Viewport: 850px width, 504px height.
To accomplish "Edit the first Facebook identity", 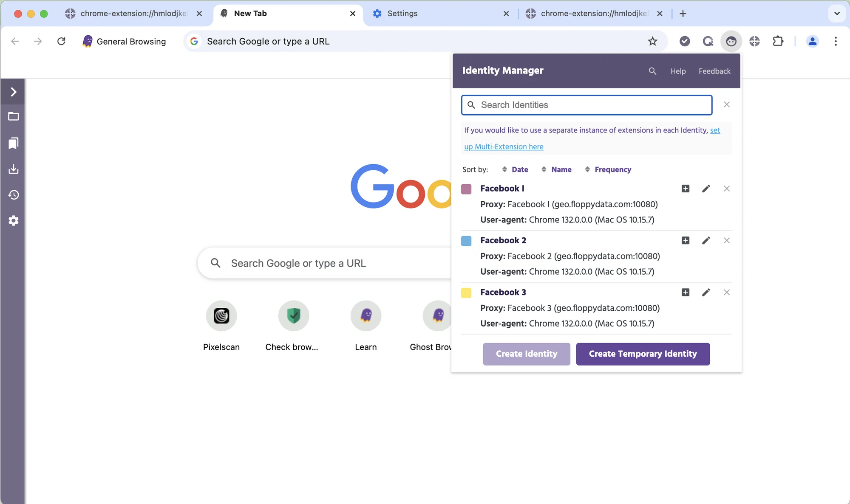I will (x=706, y=189).
